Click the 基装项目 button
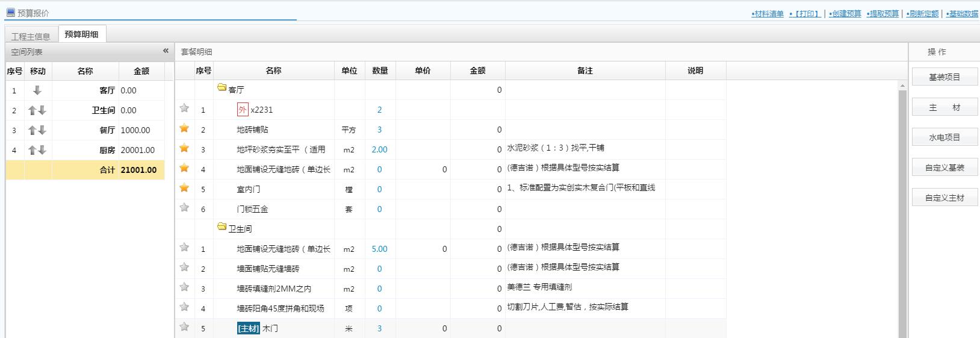980x338 pixels. [x=944, y=77]
